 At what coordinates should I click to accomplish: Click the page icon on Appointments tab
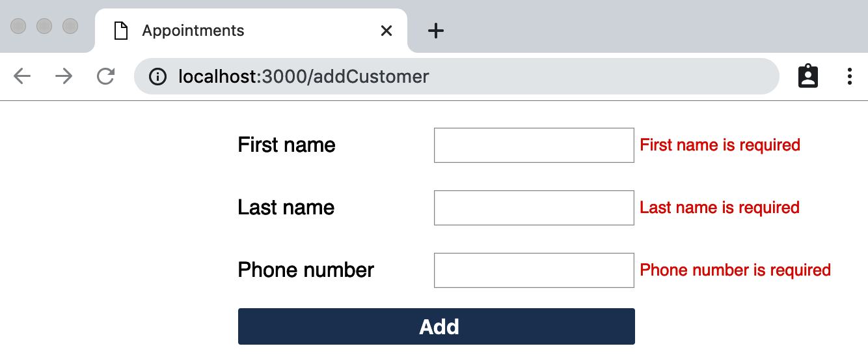coord(120,31)
